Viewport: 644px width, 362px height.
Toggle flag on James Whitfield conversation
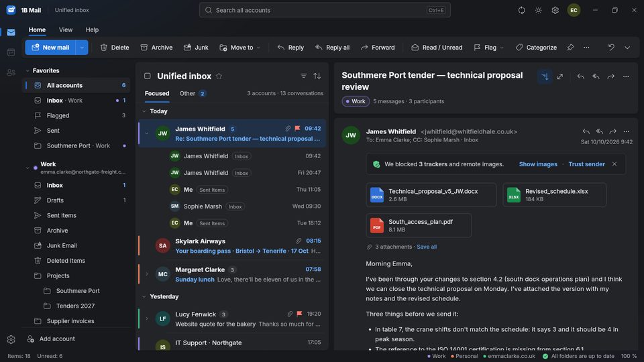[x=297, y=129]
